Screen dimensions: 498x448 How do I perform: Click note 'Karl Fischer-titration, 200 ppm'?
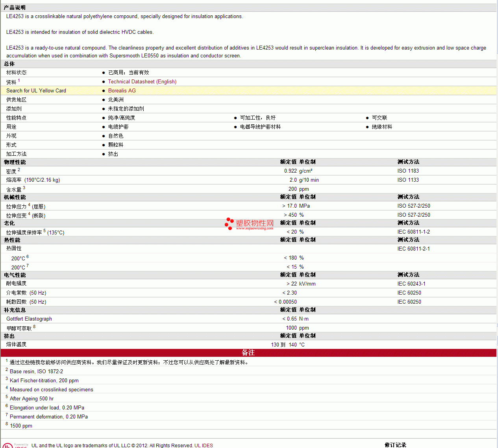44,381
